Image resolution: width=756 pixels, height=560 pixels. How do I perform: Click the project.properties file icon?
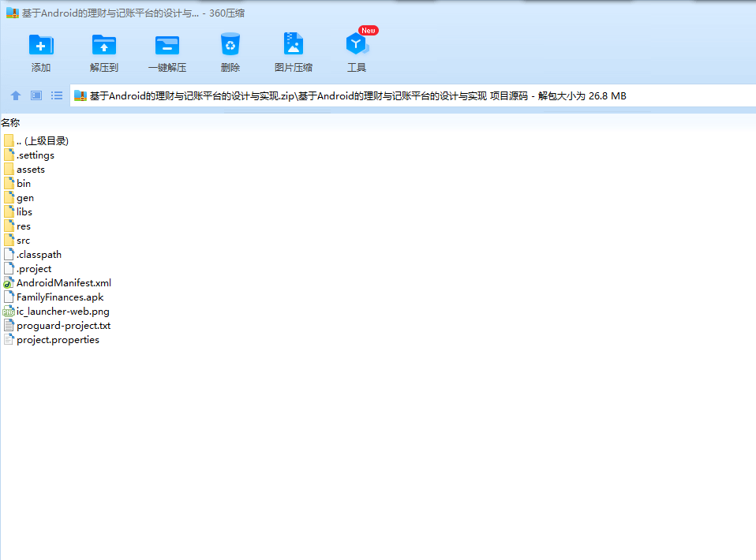[x=9, y=340]
